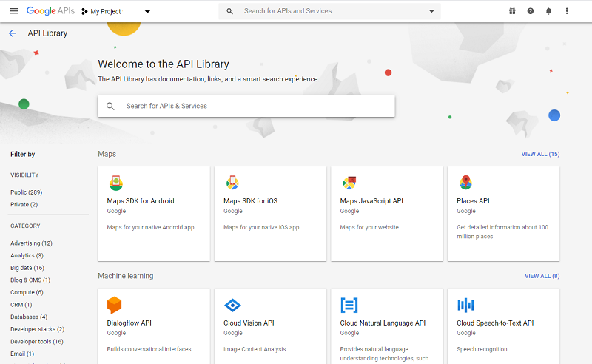Filter by Email (1) category
Screen dimensions: 592x364
click(x=22, y=354)
